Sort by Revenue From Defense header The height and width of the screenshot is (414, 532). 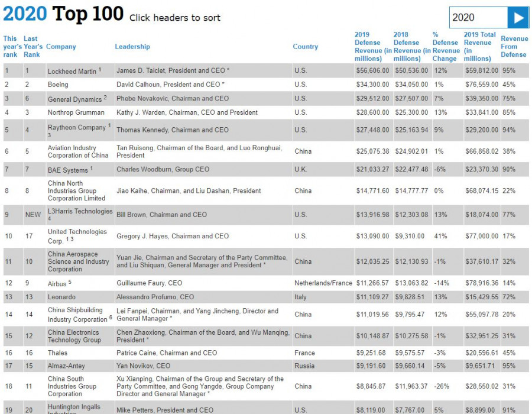click(514, 47)
